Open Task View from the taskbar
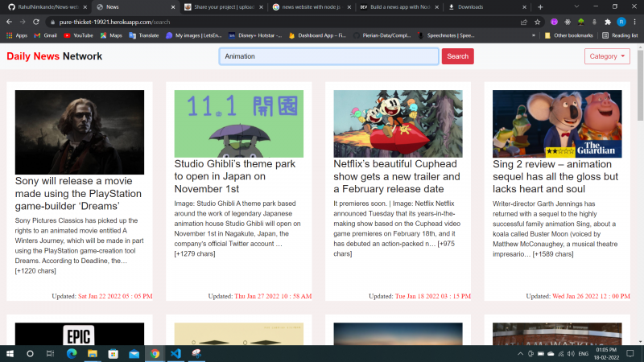644x362 pixels. [50, 353]
